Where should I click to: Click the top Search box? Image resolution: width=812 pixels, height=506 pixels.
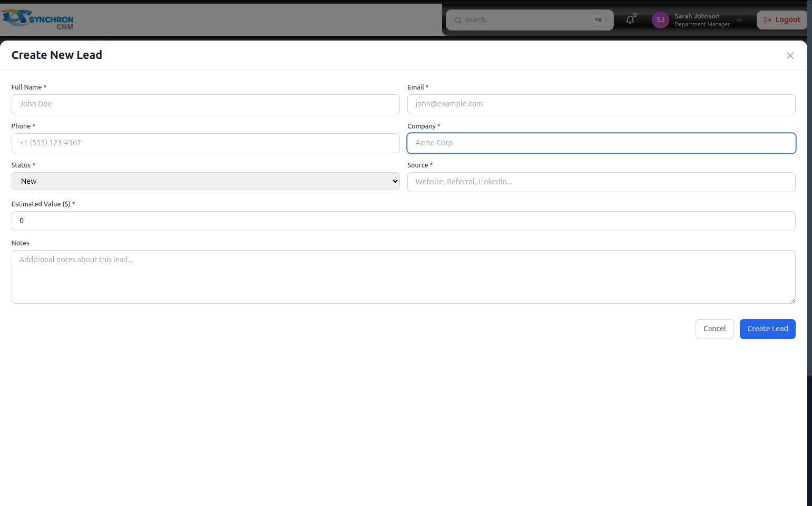pyautogui.click(x=530, y=20)
